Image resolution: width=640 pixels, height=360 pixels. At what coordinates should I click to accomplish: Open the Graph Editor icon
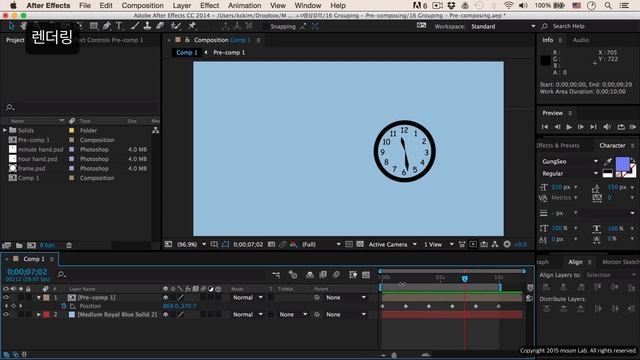coord(366,275)
